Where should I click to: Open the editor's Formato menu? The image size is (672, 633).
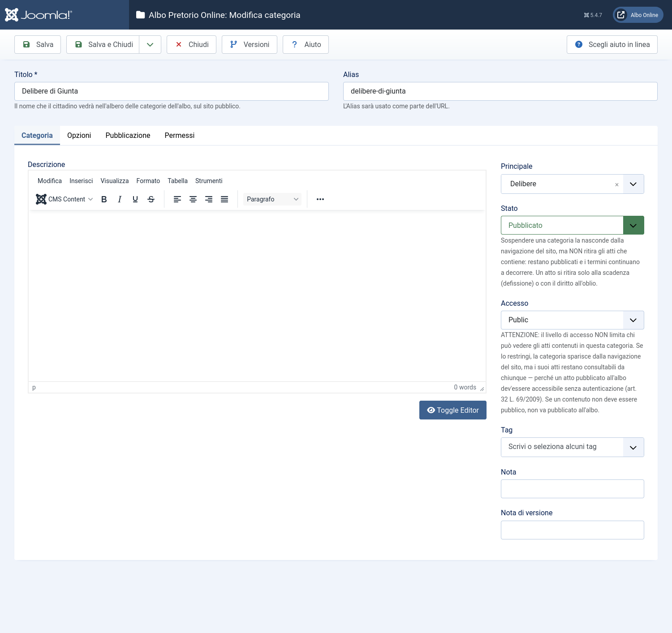(x=148, y=181)
